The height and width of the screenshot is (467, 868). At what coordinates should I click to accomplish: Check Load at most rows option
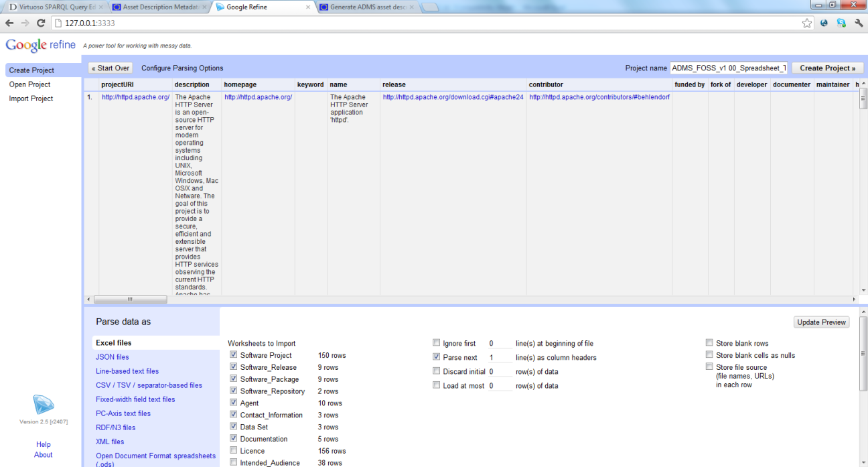[437, 385]
